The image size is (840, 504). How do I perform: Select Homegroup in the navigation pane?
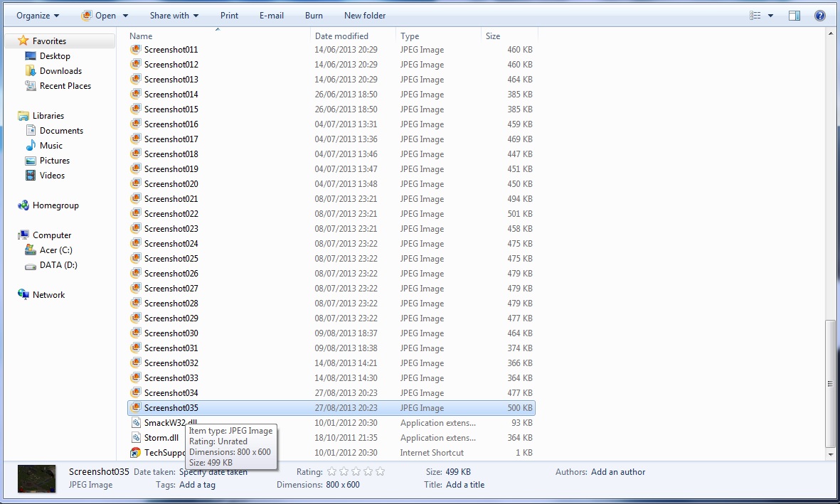55,205
